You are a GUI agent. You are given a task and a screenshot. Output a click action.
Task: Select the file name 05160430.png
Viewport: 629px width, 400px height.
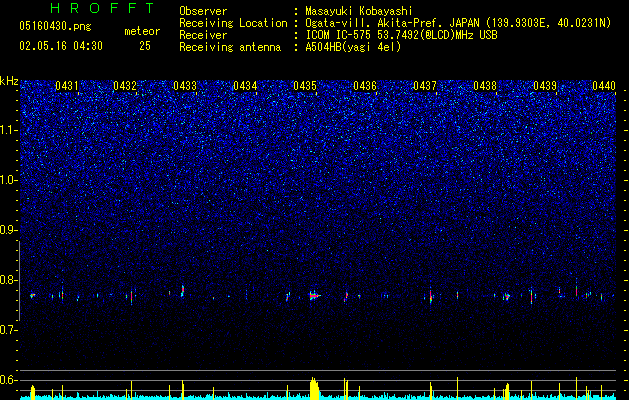point(55,27)
